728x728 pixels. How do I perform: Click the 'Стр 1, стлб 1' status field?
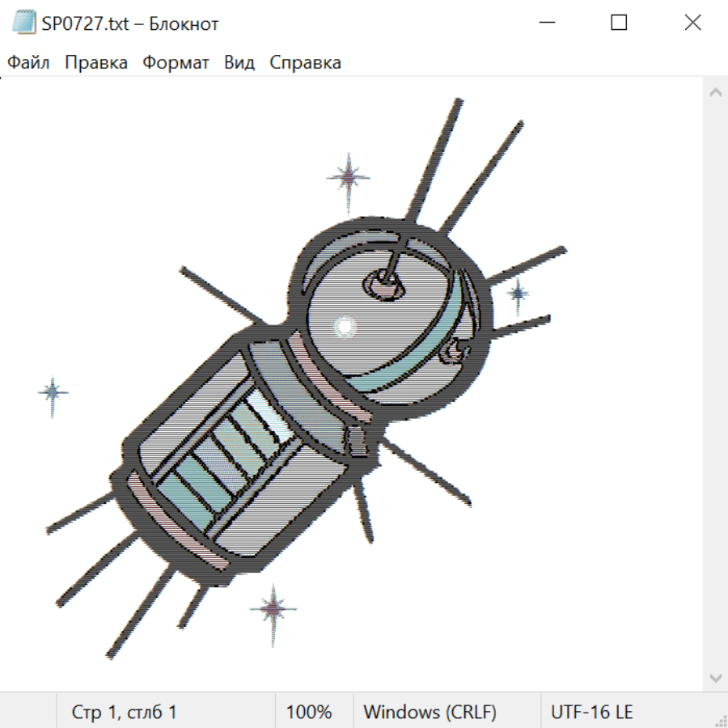point(125,712)
